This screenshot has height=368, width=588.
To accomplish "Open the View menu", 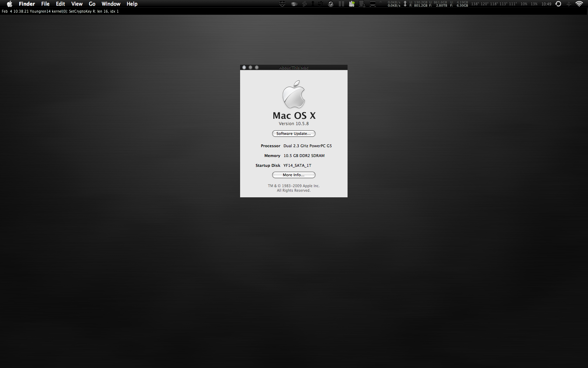I will 77,4.
